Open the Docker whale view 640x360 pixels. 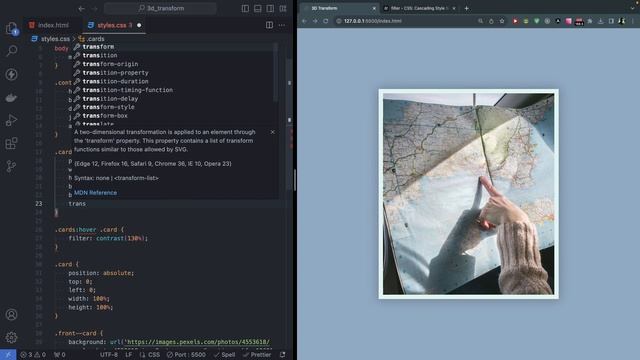point(11,98)
